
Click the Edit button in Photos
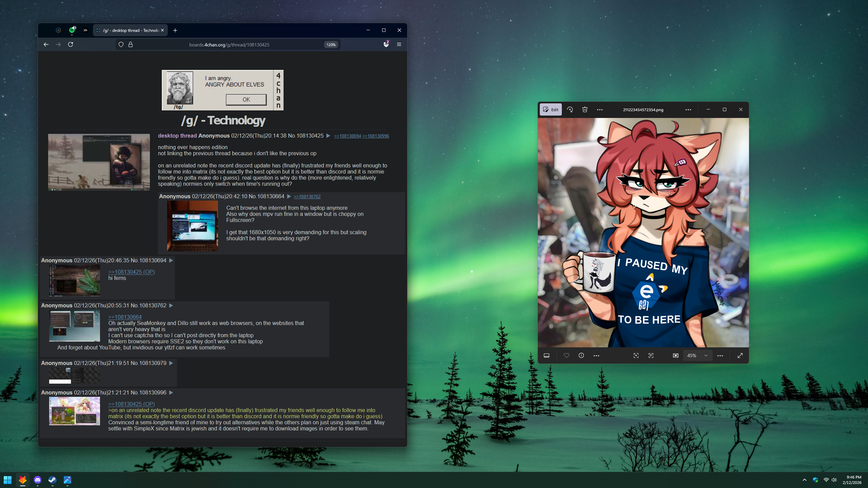pyautogui.click(x=551, y=109)
